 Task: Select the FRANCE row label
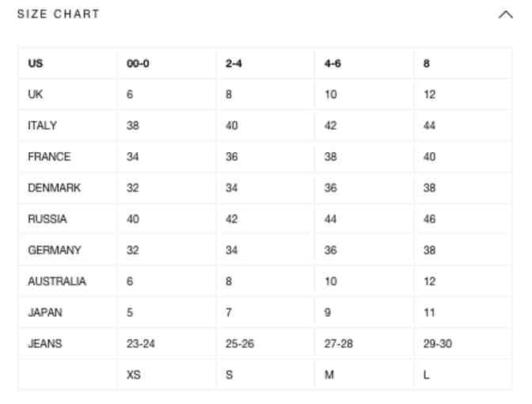49,157
